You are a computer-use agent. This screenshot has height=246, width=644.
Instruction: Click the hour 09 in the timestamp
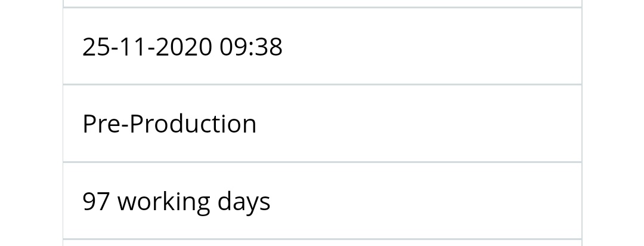(x=233, y=47)
